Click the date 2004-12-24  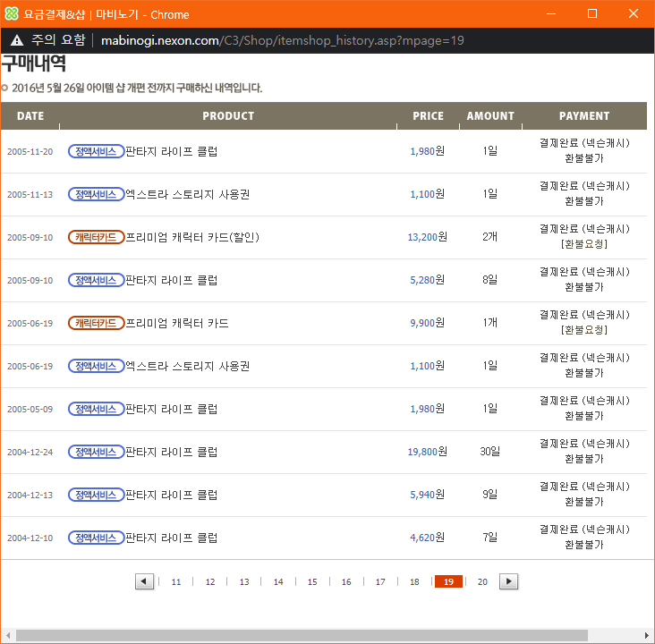pos(30,453)
